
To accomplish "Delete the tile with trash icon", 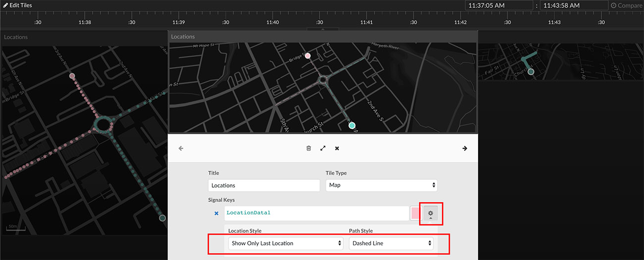I will coord(309,148).
